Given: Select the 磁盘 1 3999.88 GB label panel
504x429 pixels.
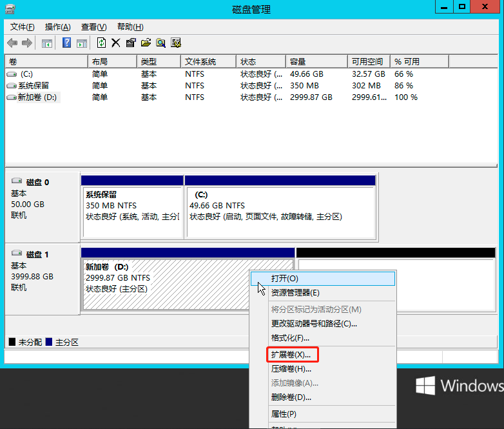Looking at the screenshot, I should pyautogui.click(x=42, y=279).
